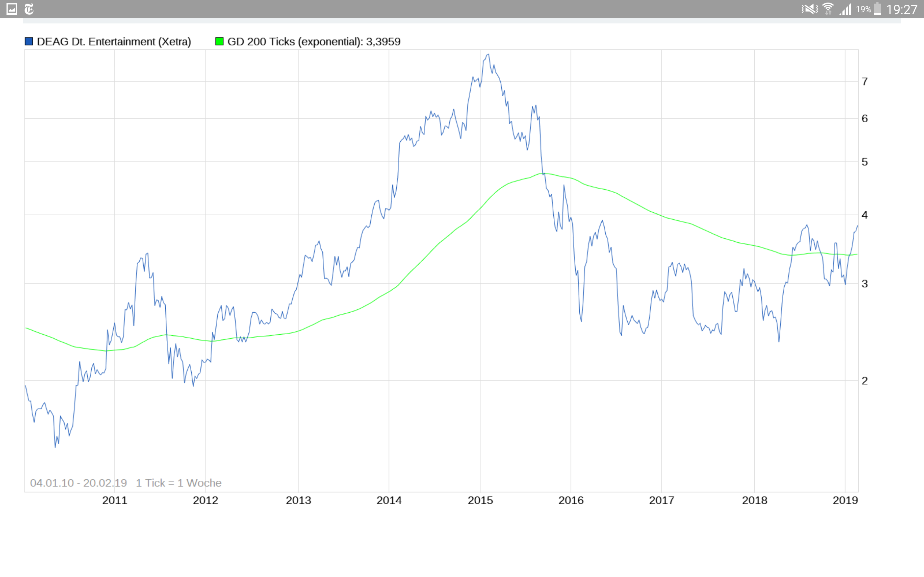Click the 2017 x-axis year label
The image size is (924, 577).
[661, 500]
